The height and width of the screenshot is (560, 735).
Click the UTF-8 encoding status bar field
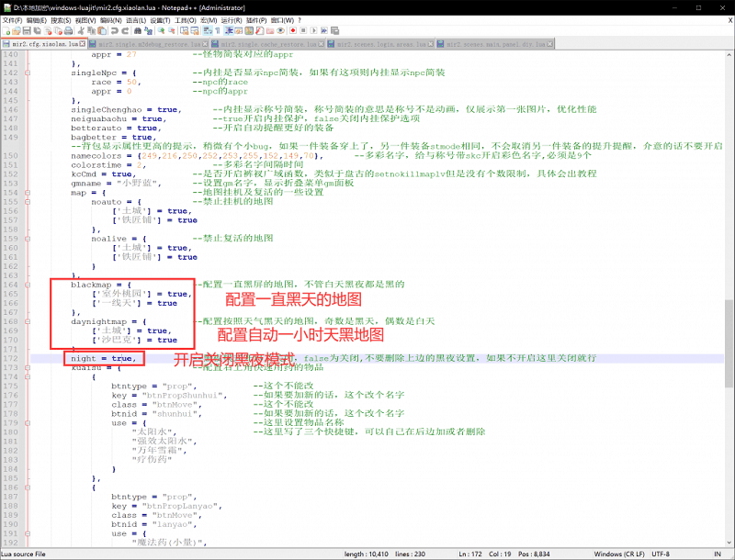(660, 554)
